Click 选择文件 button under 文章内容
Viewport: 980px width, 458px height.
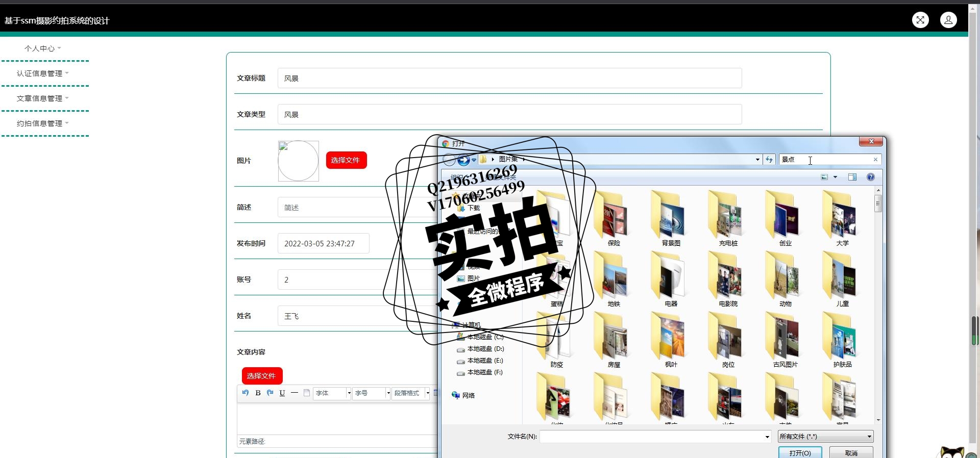click(262, 376)
